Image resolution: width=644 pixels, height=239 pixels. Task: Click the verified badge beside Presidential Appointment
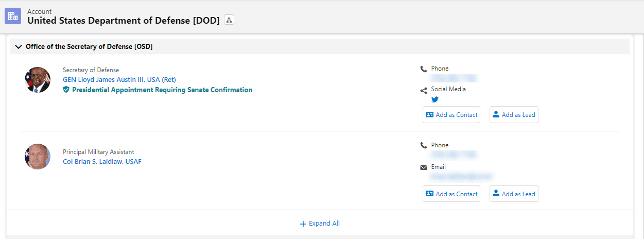click(66, 90)
